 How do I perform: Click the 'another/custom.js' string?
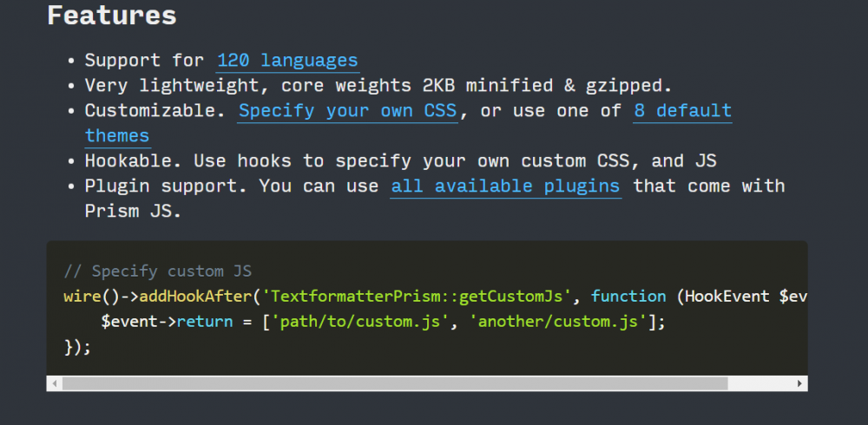[x=557, y=323]
